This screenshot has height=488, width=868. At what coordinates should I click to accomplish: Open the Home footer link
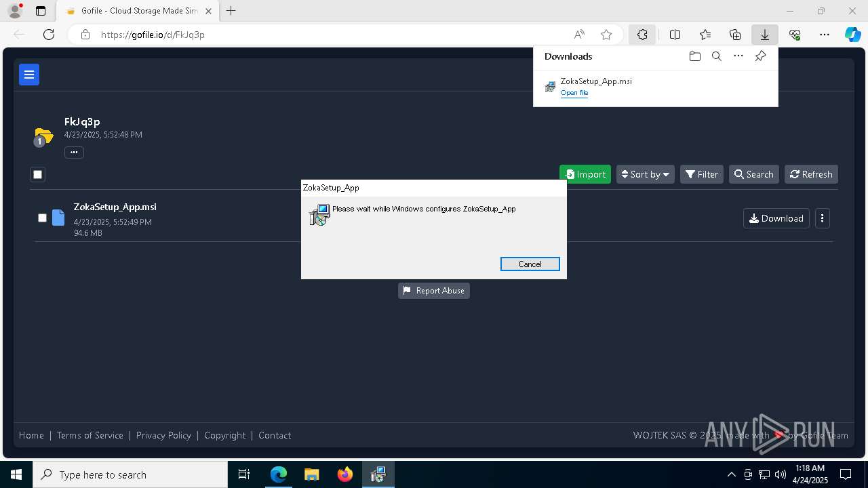(x=31, y=435)
